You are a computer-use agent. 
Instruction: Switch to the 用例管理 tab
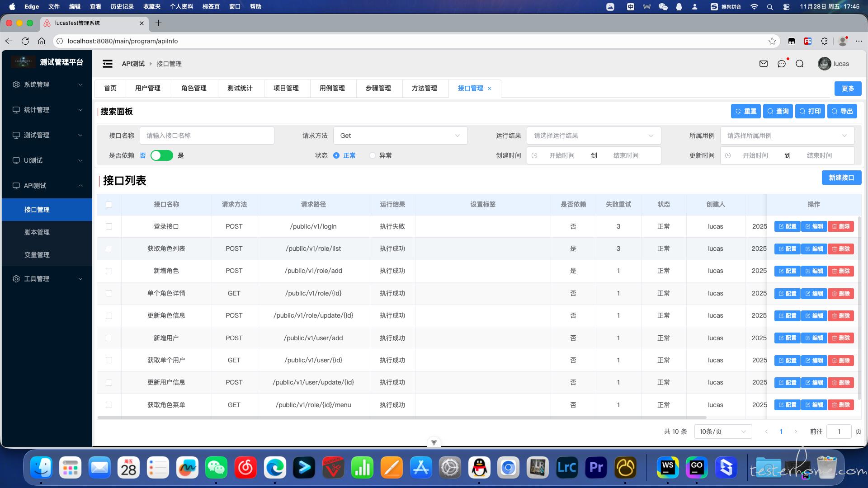pos(332,88)
